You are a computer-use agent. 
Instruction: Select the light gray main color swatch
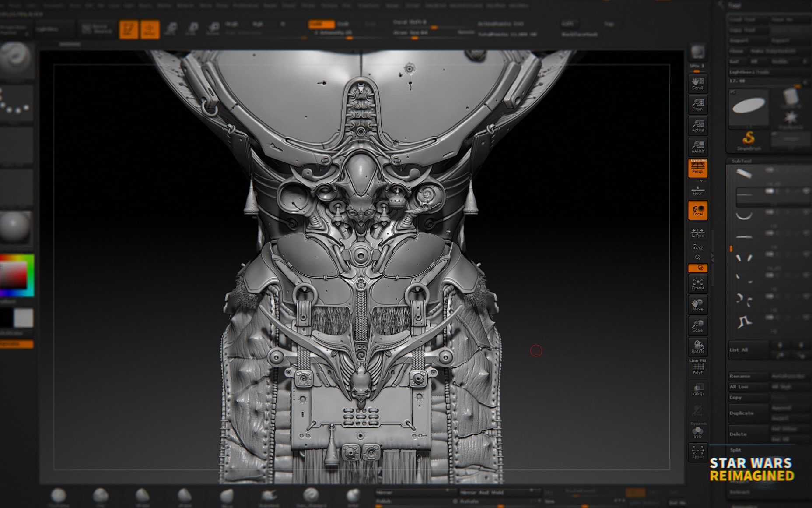click(24, 318)
